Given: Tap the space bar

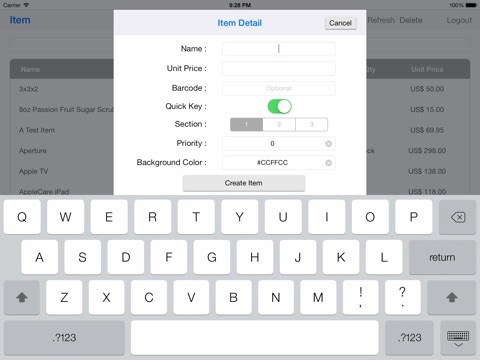Looking at the screenshot, I should (x=255, y=338).
